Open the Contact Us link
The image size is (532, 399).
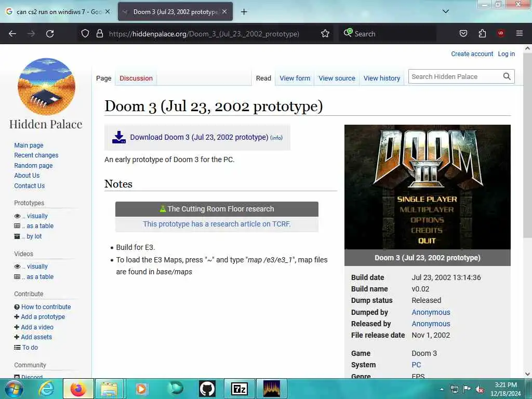(x=30, y=186)
